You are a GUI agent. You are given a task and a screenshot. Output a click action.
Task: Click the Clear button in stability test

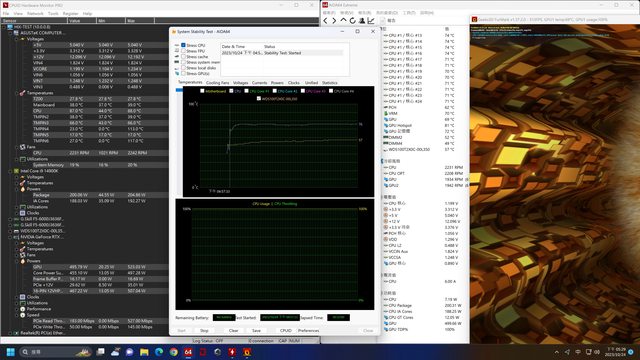click(x=233, y=331)
